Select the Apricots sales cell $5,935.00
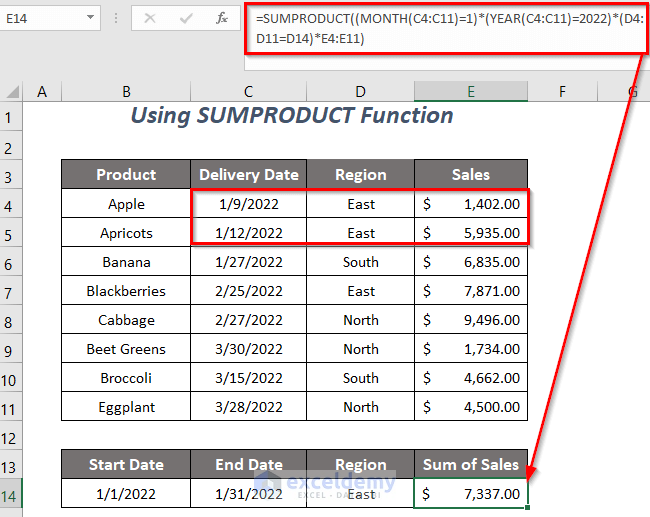This screenshot has height=517, width=650. [x=470, y=233]
